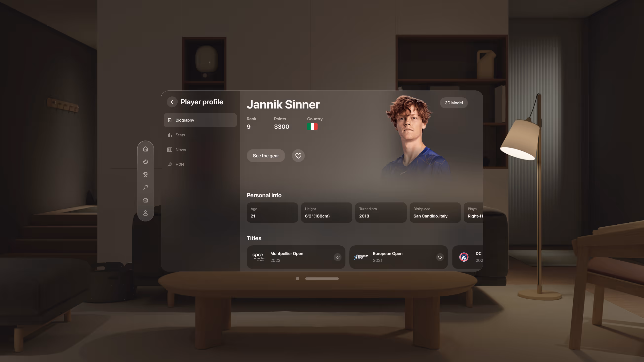
Task: Select the Birthplace San Candido card
Action: tap(435, 213)
